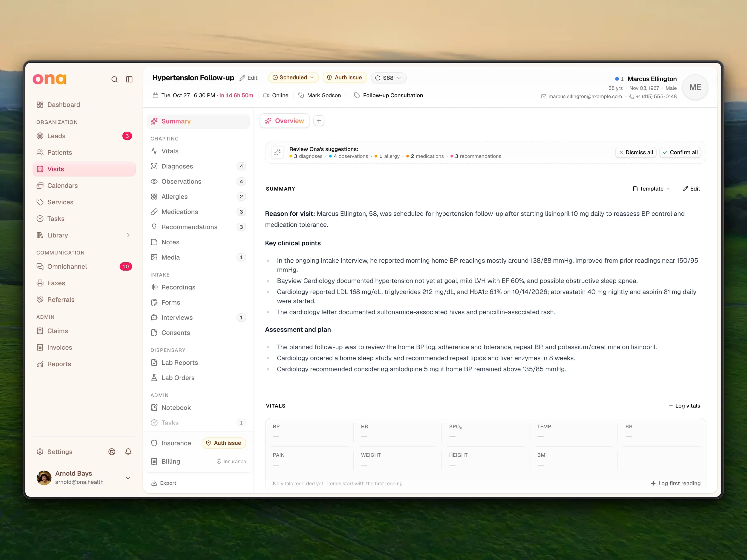Click Auth issue badge beside Insurance
The height and width of the screenshot is (560, 747).
coord(224,443)
